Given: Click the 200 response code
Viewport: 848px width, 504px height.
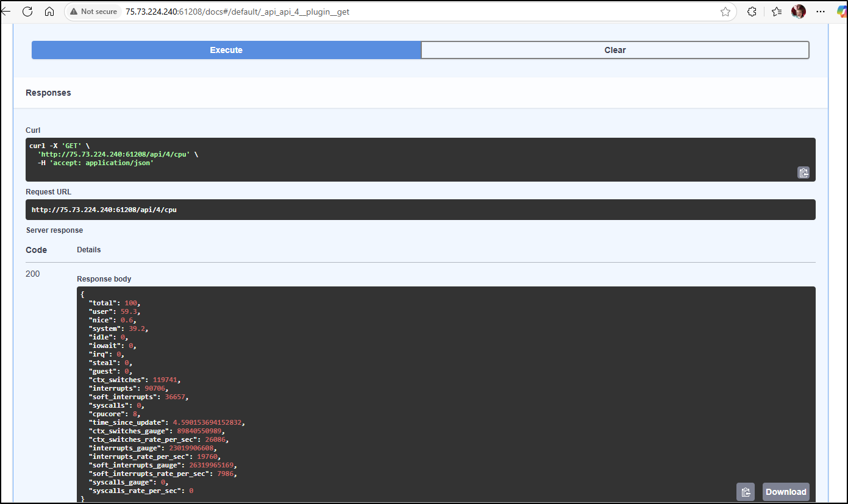Looking at the screenshot, I should pyautogui.click(x=33, y=274).
